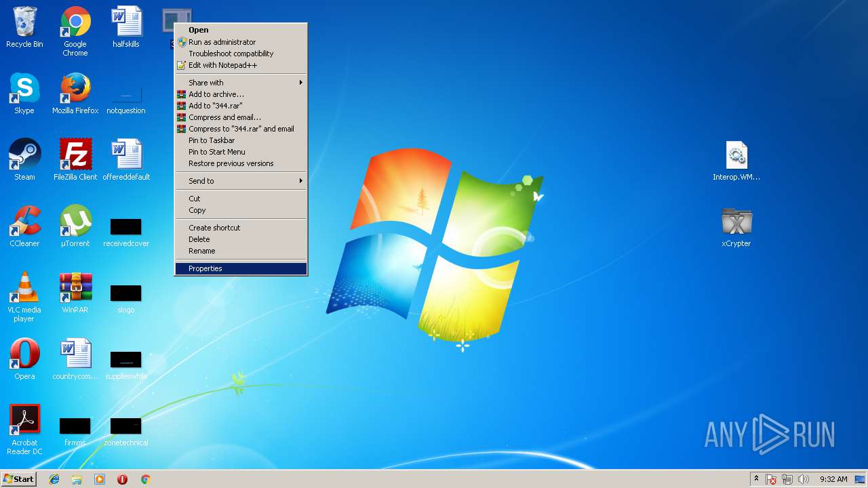Viewport: 868px width, 488px height.
Task: Choose Open in the context menu
Action: tap(241, 30)
